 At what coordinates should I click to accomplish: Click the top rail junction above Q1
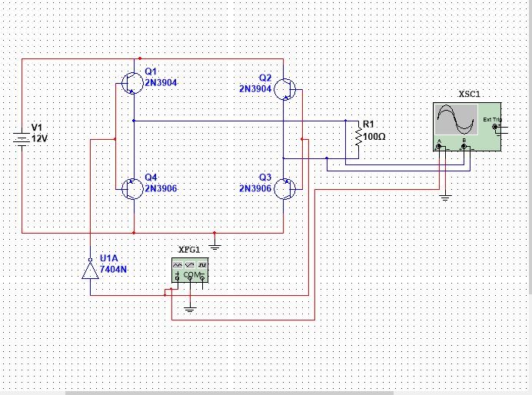click(x=140, y=58)
